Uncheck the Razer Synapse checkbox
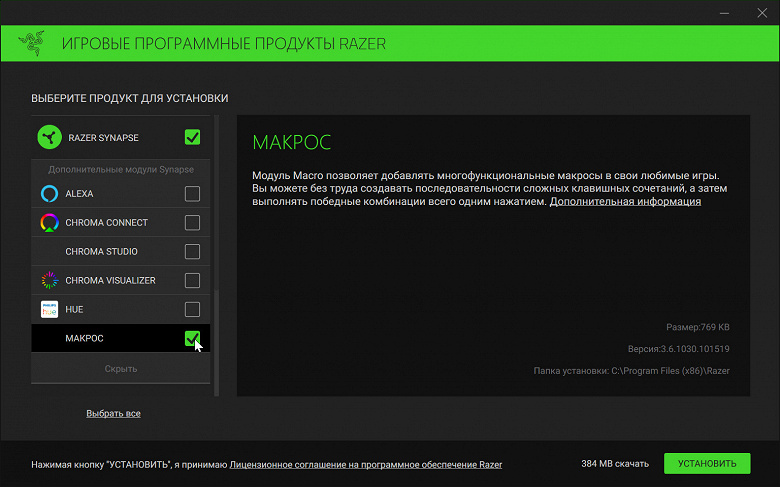Image resolution: width=780 pixels, height=487 pixels. tap(192, 137)
